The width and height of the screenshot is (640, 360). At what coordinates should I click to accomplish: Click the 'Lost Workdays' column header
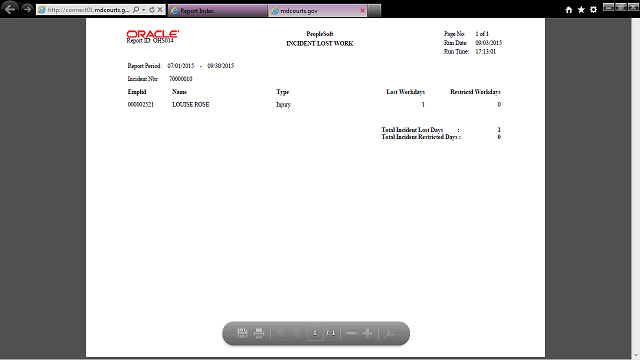(x=405, y=92)
